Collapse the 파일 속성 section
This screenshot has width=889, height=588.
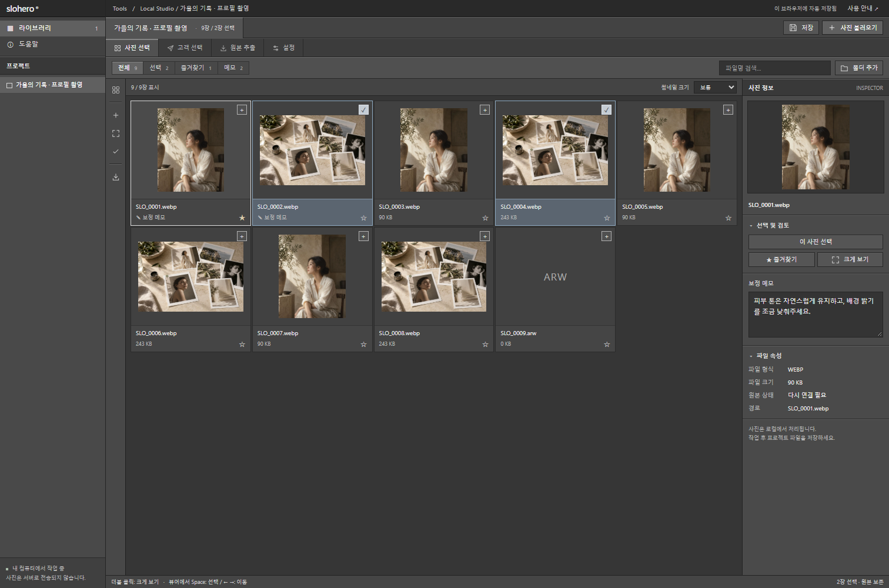765,356
